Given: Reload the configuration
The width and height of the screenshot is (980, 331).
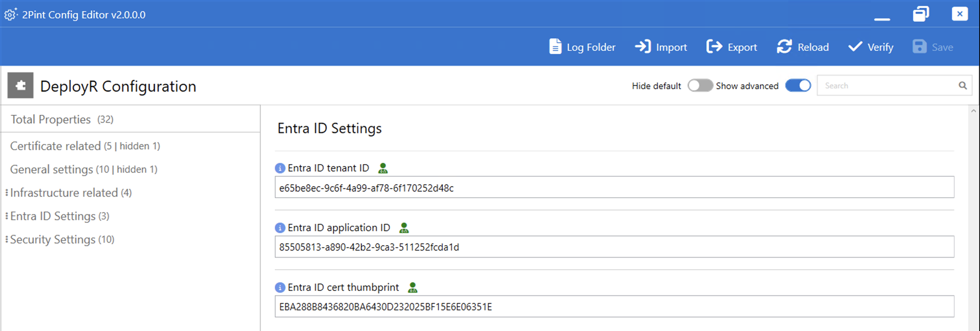Looking at the screenshot, I should pos(803,47).
